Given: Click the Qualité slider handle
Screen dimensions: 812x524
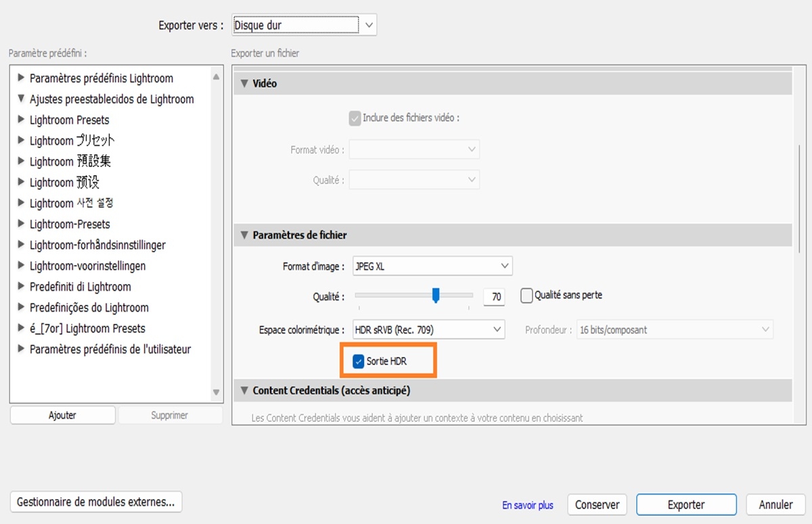Looking at the screenshot, I should [x=436, y=295].
